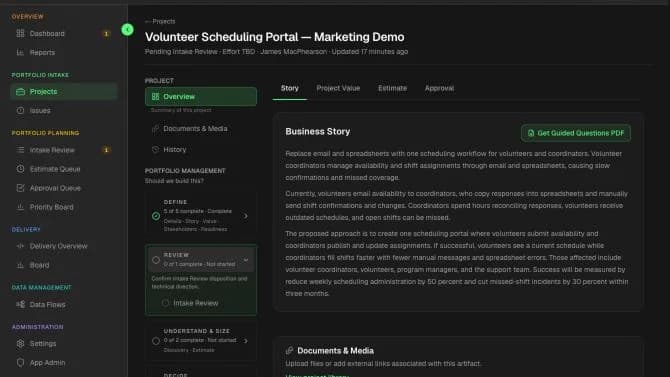Screen dimensions: 670x377
Task: Collapse the Review stage chevron
Action: [x=246, y=259]
